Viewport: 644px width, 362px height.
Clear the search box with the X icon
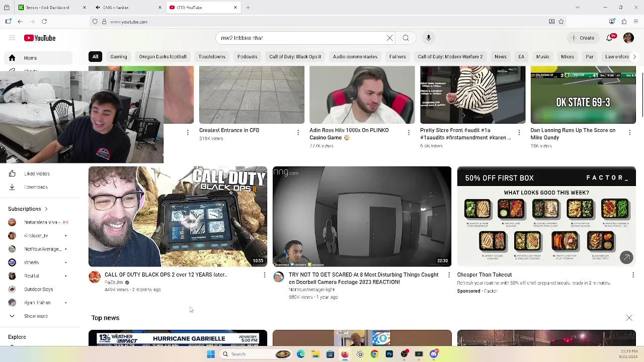[x=389, y=38]
